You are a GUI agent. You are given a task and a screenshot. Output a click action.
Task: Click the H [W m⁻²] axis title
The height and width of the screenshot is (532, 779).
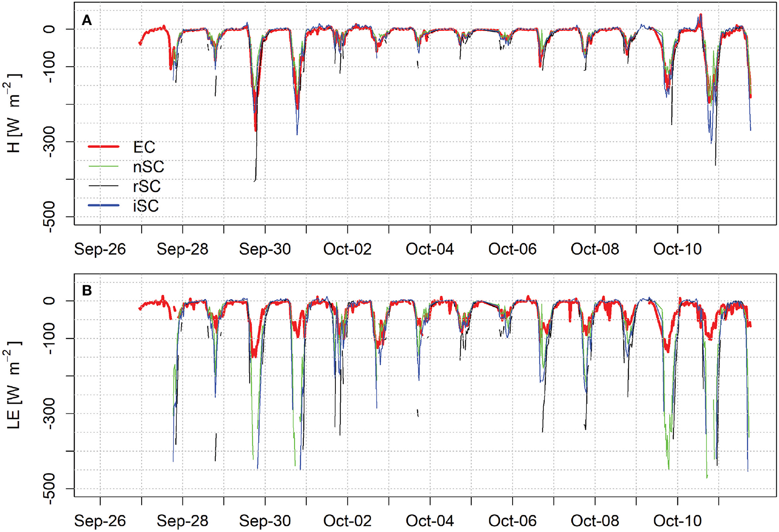point(14,113)
